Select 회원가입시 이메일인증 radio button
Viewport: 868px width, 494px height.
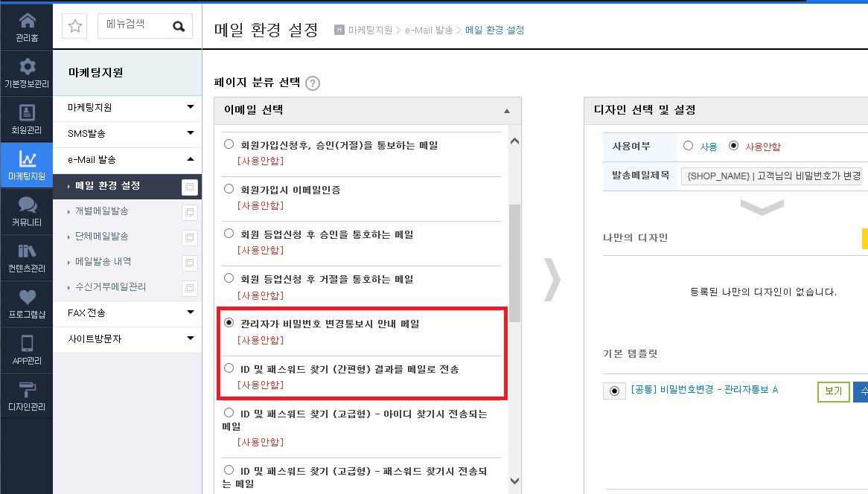(229, 189)
